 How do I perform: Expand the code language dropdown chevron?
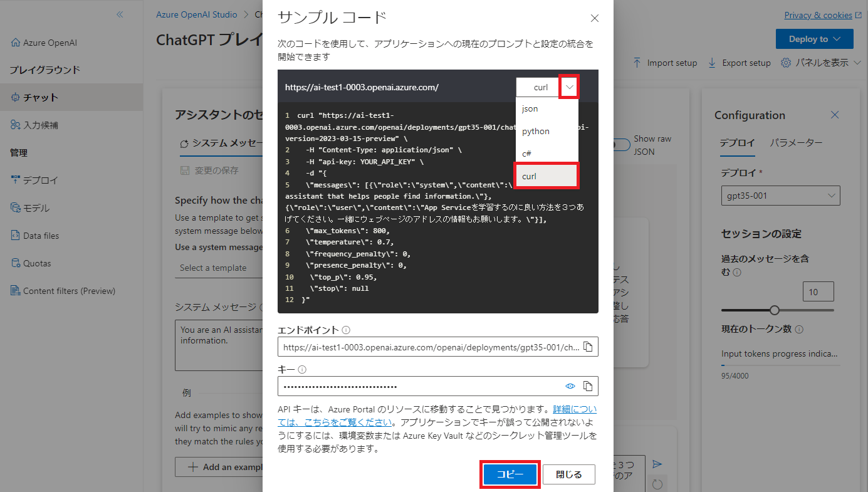(569, 87)
